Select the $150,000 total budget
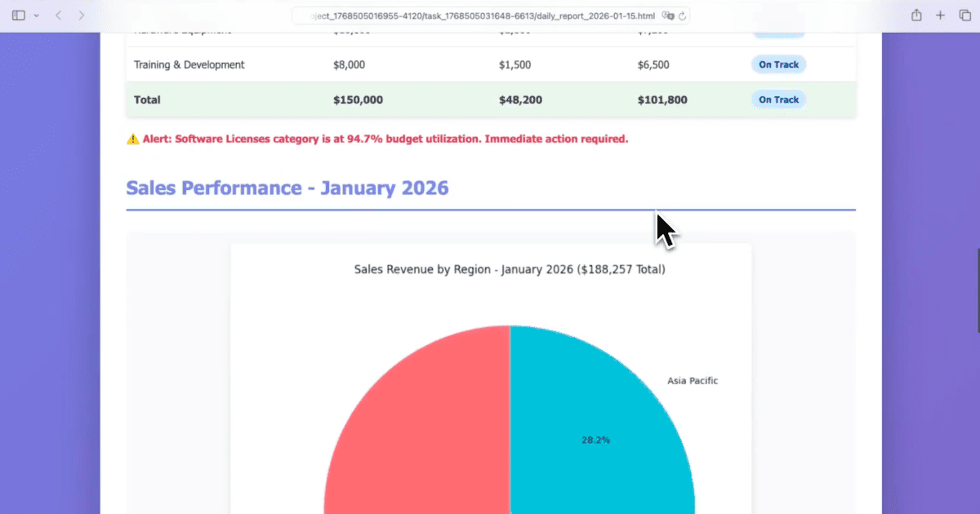The image size is (980, 514). 358,100
